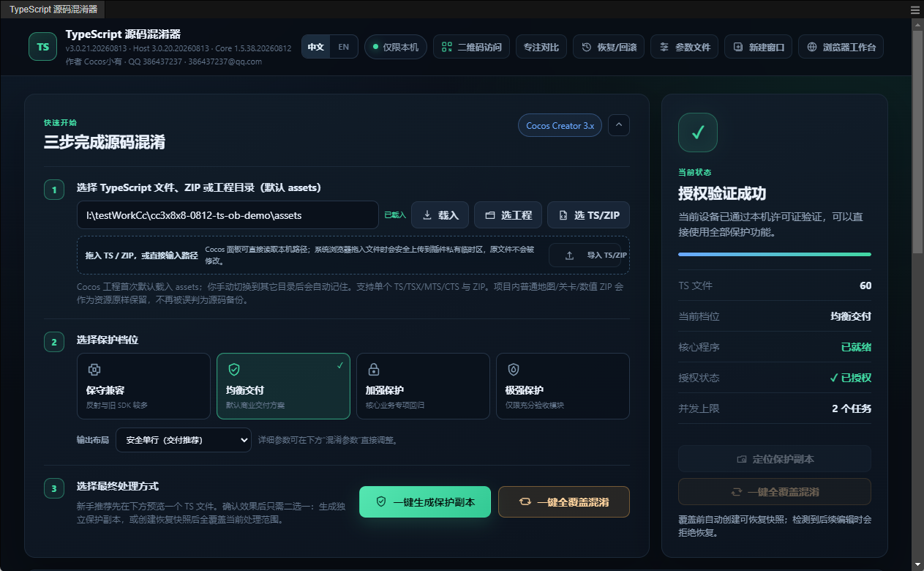
Task: Click padlock icon on 加强保护 card
Action: (374, 370)
